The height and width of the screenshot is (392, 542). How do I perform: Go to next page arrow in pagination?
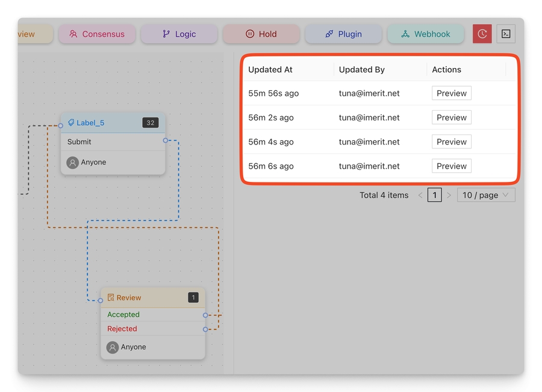(x=449, y=195)
